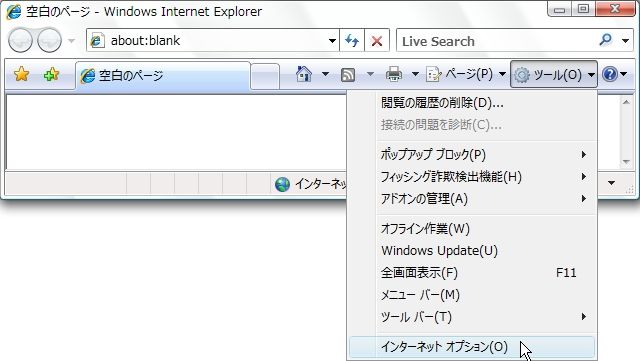
Task: Click the Back navigation button
Action: 20,40
